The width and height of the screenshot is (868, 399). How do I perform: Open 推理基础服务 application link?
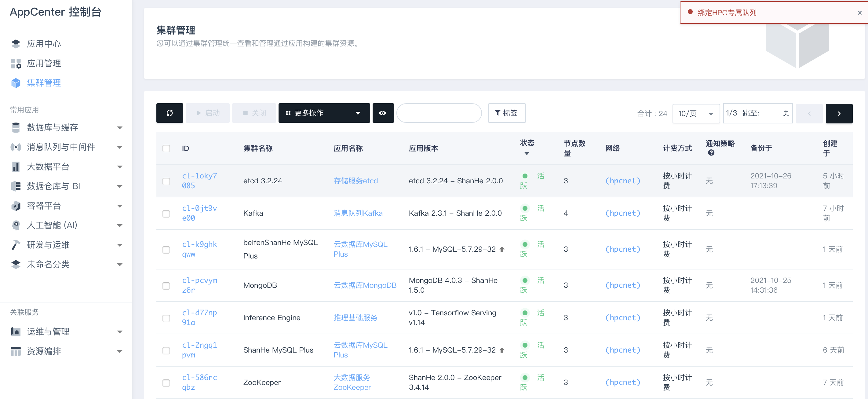tap(355, 318)
